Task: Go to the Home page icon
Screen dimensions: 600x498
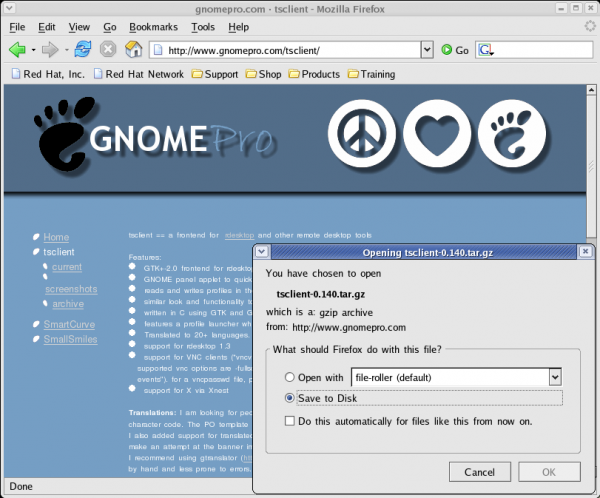Action: tap(134, 49)
